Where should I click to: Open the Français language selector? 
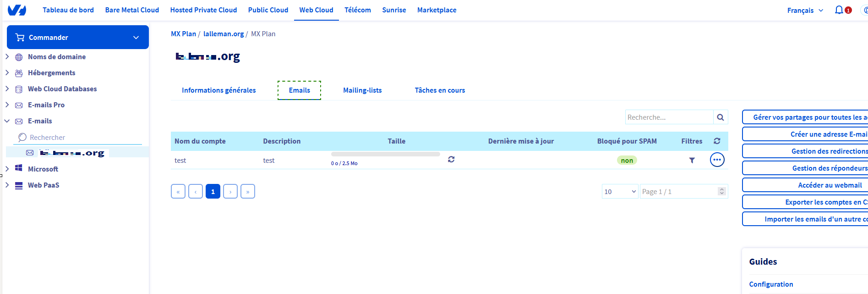point(805,10)
